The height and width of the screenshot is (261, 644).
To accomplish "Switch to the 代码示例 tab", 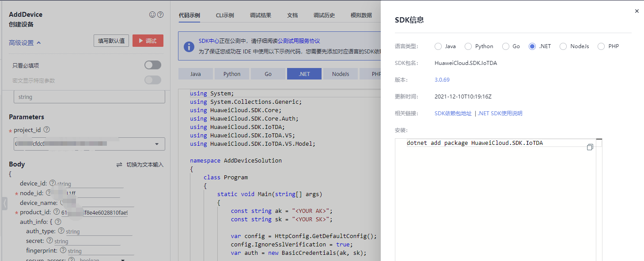I will 189,15.
